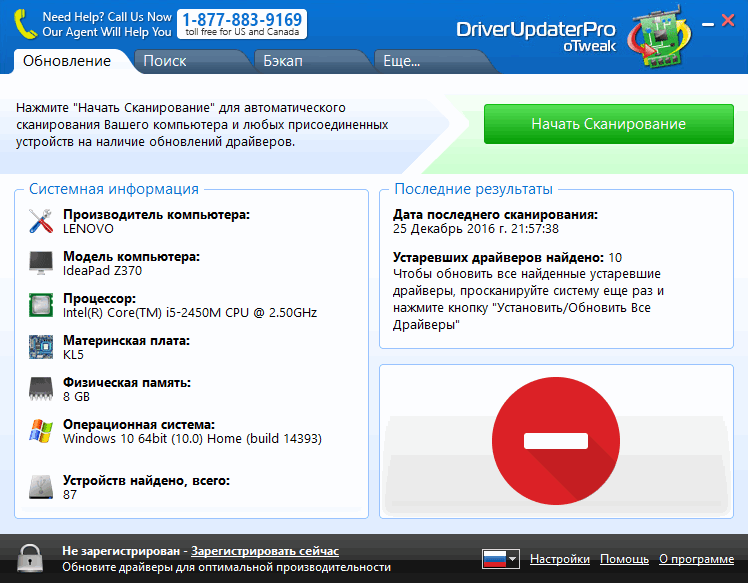
Task: Click the wrench and screwdriver manufacturer icon
Action: pos(41,221)
